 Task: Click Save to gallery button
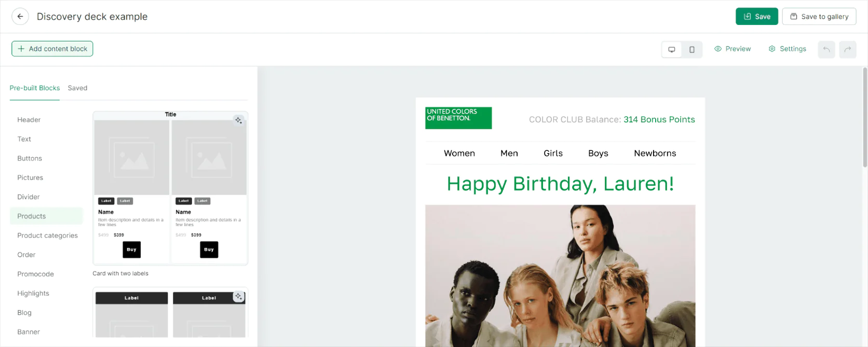pos(819,17)
